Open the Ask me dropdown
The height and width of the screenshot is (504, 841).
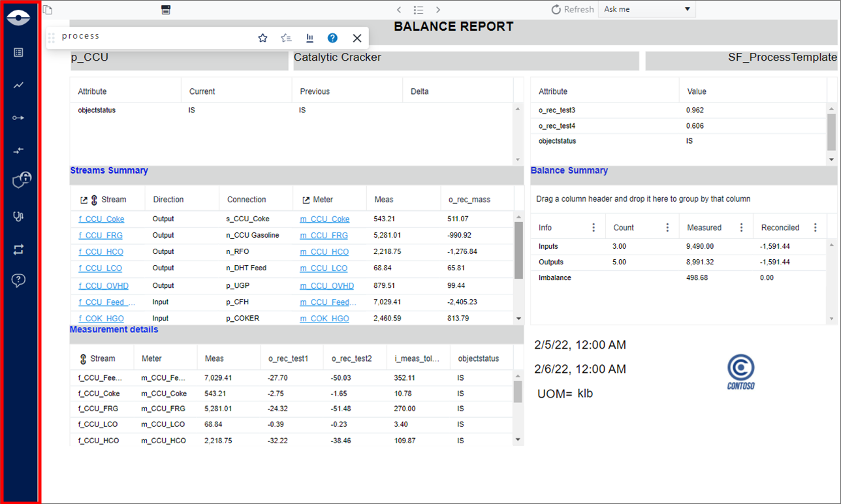click(646, 9)
